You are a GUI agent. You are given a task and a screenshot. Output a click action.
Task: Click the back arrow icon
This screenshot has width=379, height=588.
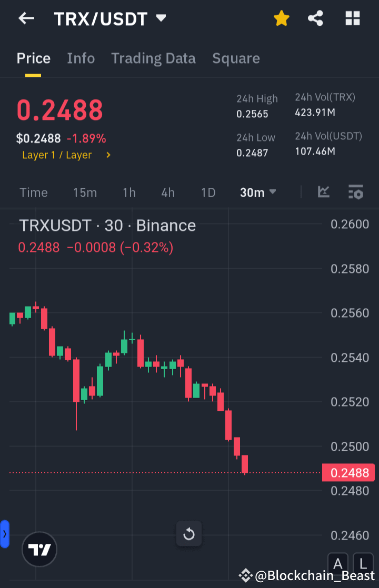tap(26, 18)
